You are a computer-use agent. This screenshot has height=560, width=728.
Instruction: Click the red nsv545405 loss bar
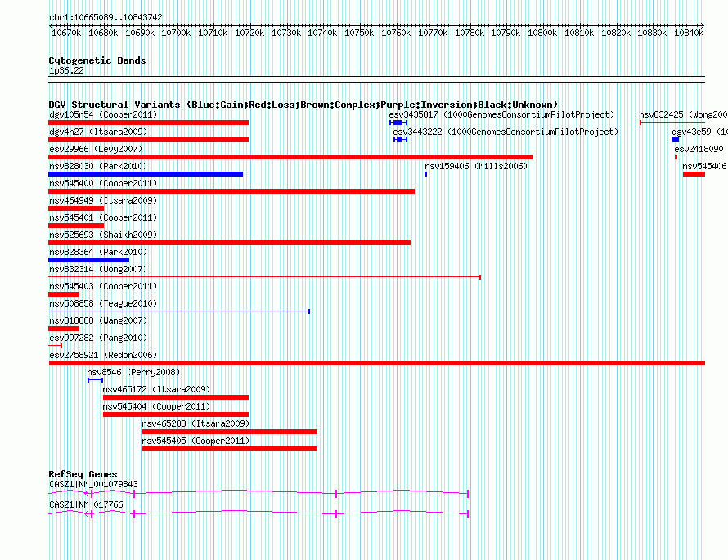[x=230, y=449]
